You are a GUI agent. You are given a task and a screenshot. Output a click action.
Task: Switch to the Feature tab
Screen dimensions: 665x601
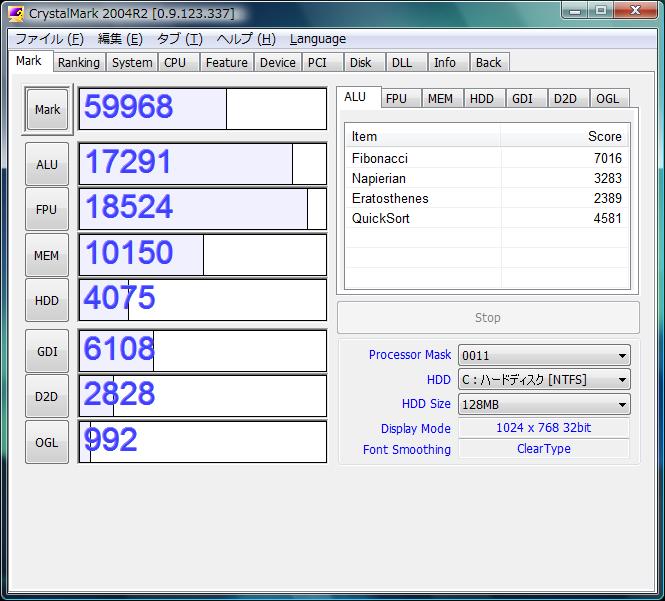[226, 62]
